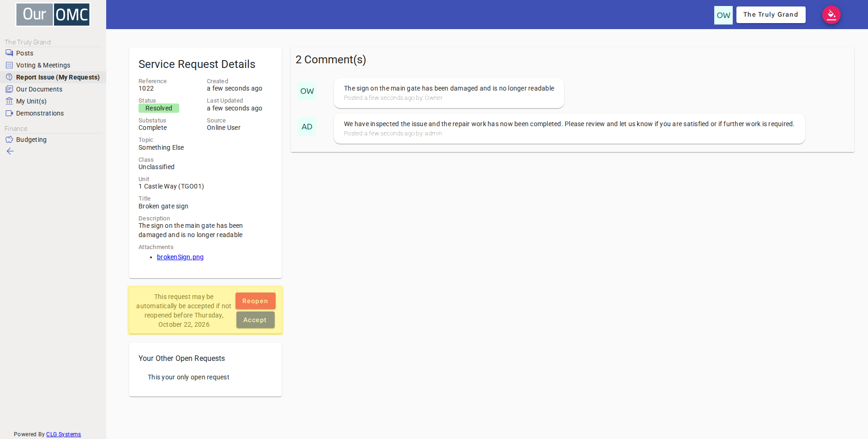868x439 pixels.
Task: Click reference number 1022
Action: [x=146, y=89]
